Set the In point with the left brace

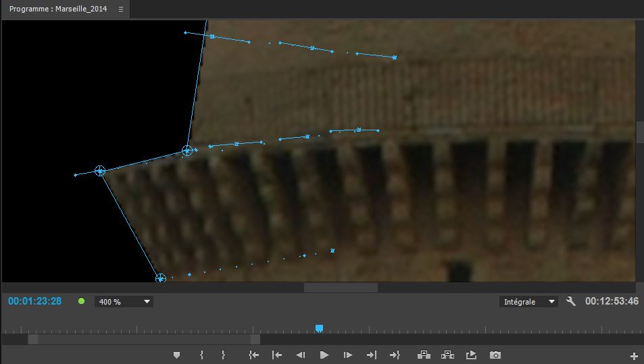201,355
